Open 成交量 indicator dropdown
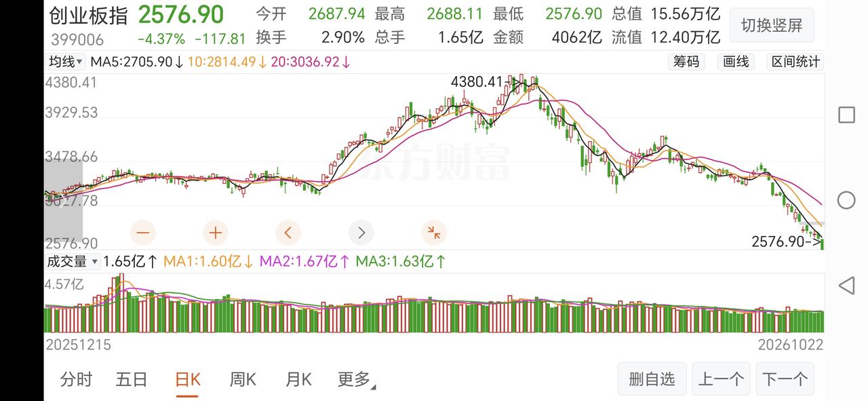868x401 pixels. tap(73, 261)
